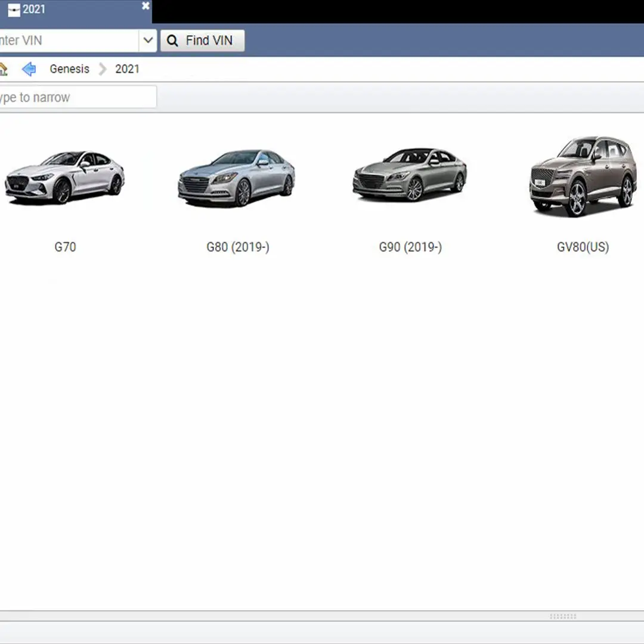Image resolution: width=644 pixels, height=644 pixels.
Task: Open the G80 (2019-) car thumbnail
Action: (x=237, y=178)
